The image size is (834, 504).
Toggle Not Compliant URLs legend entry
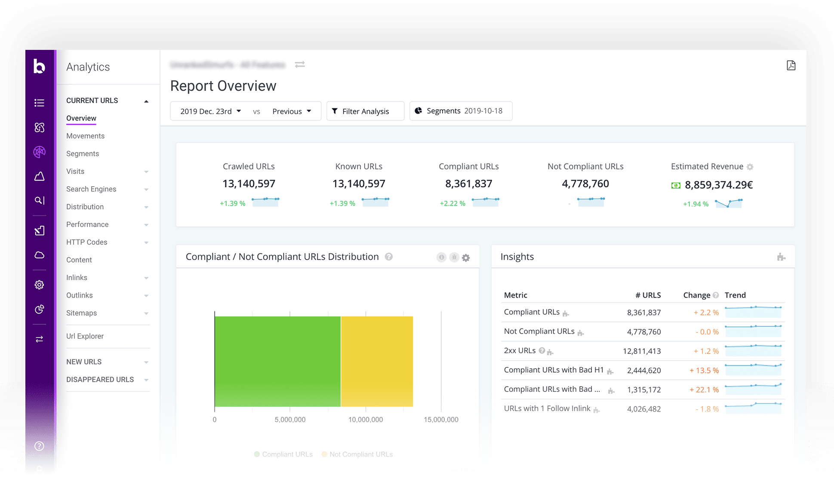click(x=357, y=454)
